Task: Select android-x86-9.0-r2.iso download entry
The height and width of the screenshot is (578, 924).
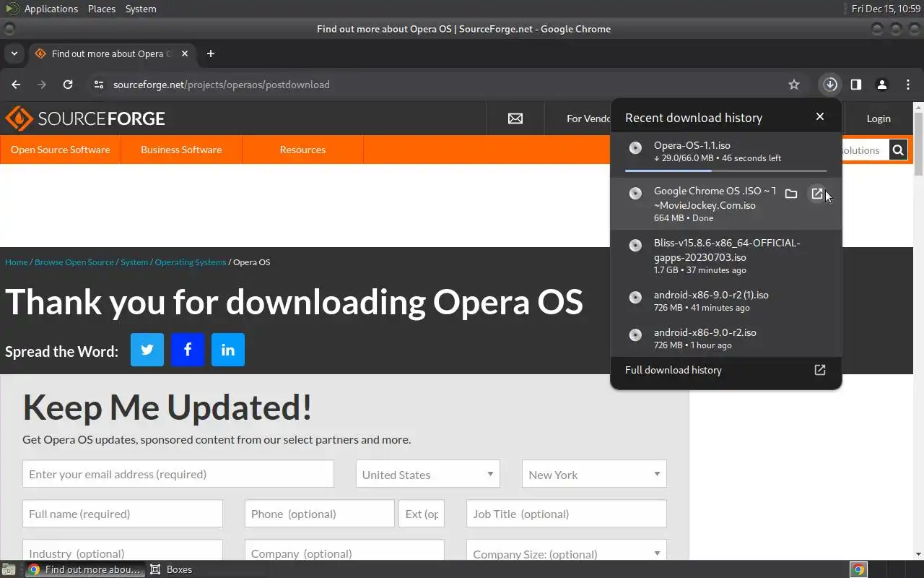Action: click(x=705, y=338)
